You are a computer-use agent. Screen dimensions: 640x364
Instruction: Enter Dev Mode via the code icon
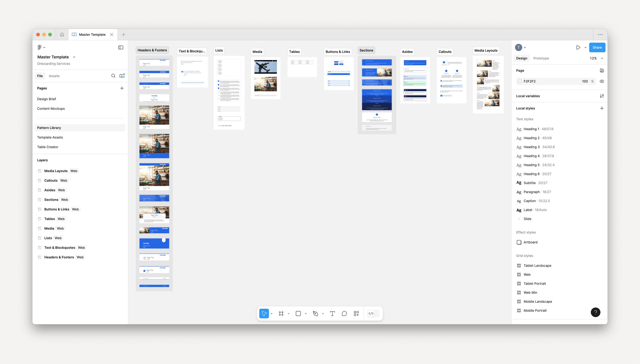click(x=371, y=313)
